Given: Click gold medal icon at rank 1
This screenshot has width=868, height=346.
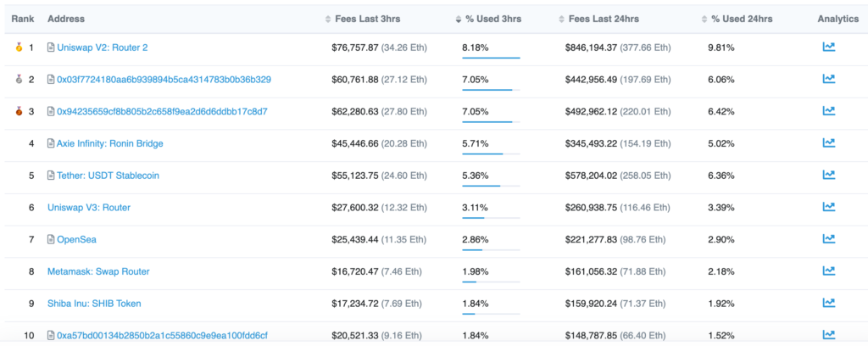Looking at the screenshot, I should pyautogui.click(x=19, y=47).
